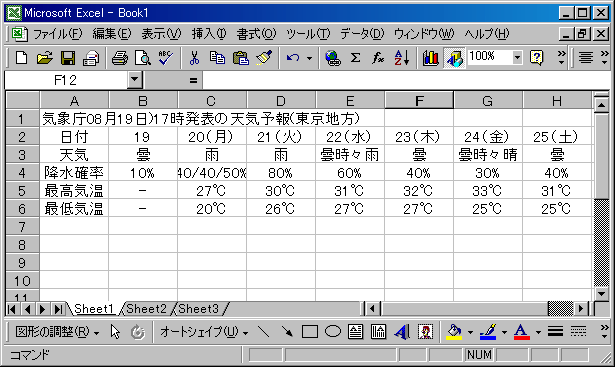Viewport: 615px width, 367px height.
Task: Click the Insert Hyperlink globe icon
Action: (333, 58)
